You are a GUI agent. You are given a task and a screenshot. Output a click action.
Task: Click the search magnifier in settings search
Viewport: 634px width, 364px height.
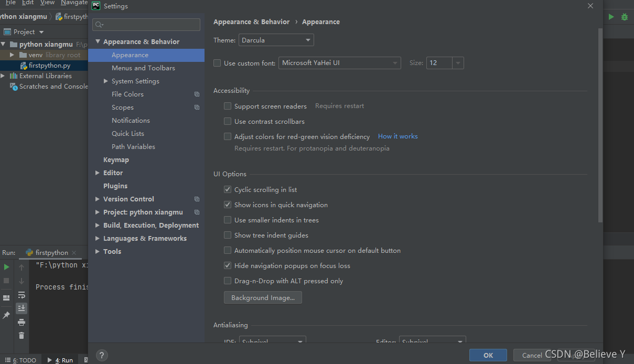coord(100,25)
